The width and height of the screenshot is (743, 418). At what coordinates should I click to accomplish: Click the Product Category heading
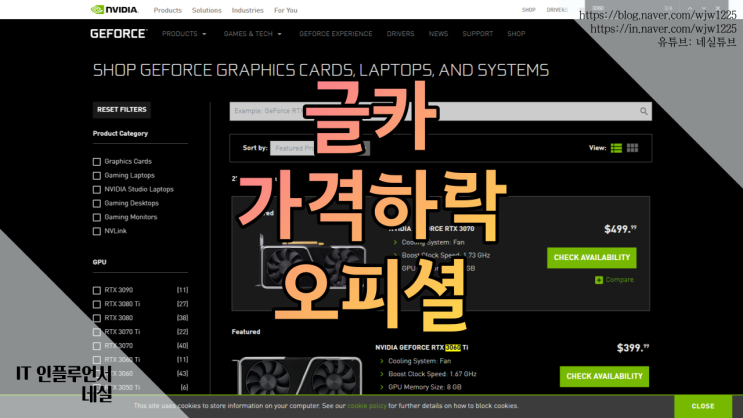[120, 134]
